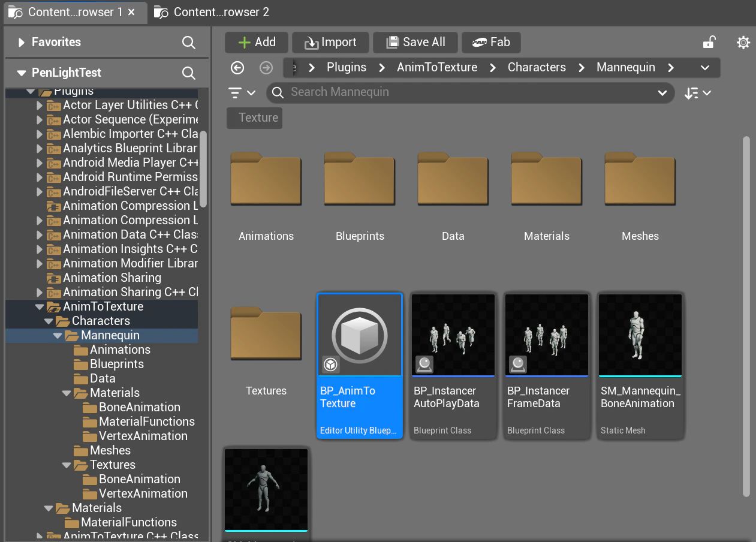Viewport: 756px width, 542px height.
Task: Expand Animation Insights C++ tree node
Action: (x=40, y=249)
